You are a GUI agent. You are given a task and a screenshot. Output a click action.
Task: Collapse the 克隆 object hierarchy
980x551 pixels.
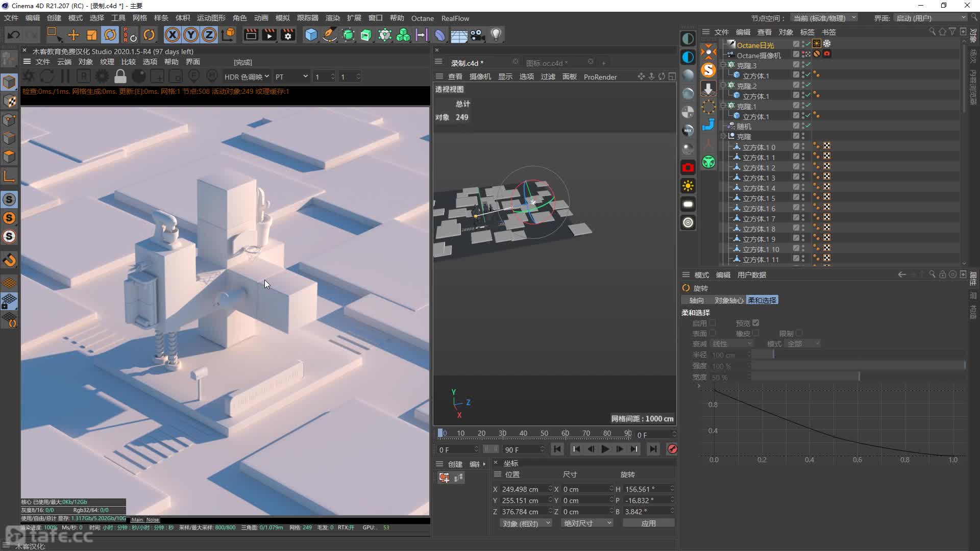(x=723, y=136)
